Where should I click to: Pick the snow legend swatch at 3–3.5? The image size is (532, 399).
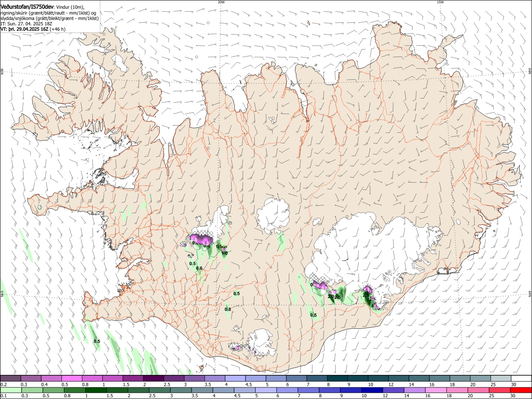click(x=195, y=379)
